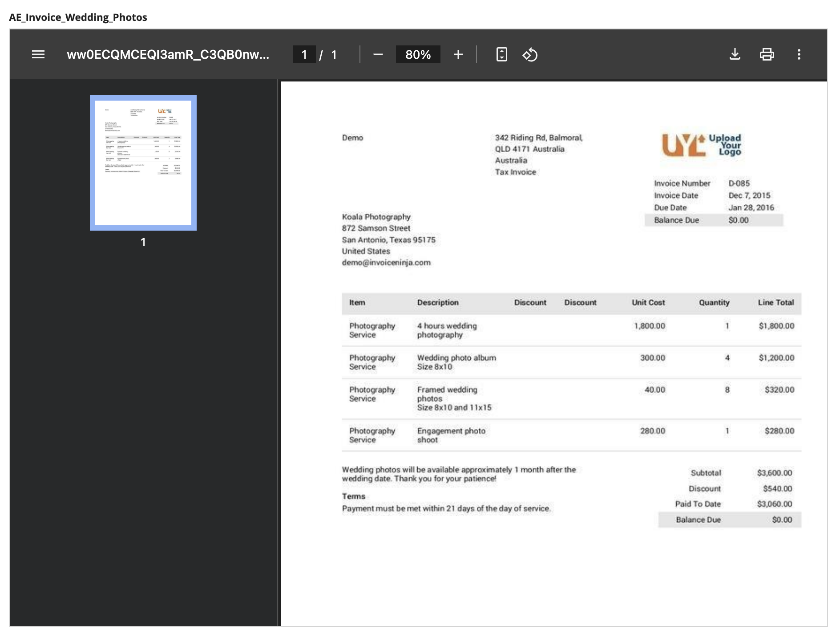Click the zoom in plus button
840x634 pixels.
point(458,54)
